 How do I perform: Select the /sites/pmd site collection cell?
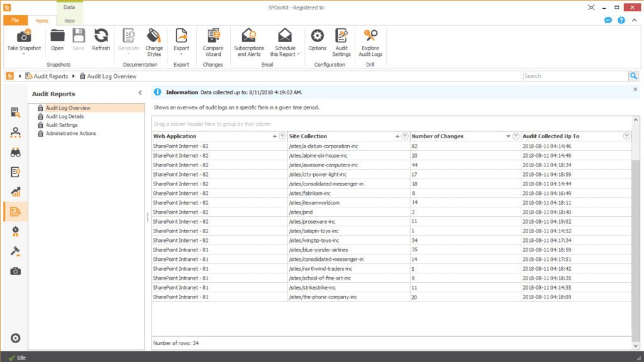348,212
